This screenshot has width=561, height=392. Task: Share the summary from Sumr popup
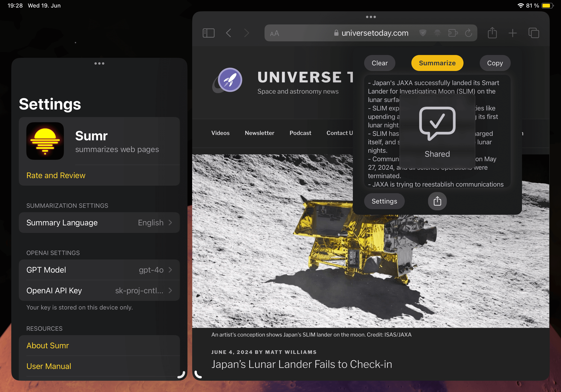pos(437,201)
